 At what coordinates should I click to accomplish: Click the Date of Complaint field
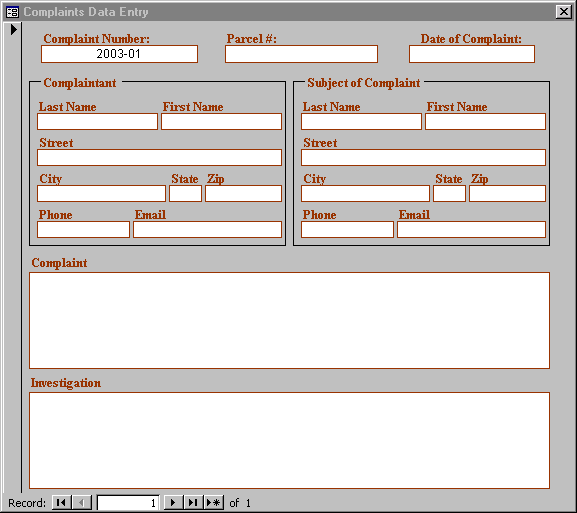(x=472, y=54)
